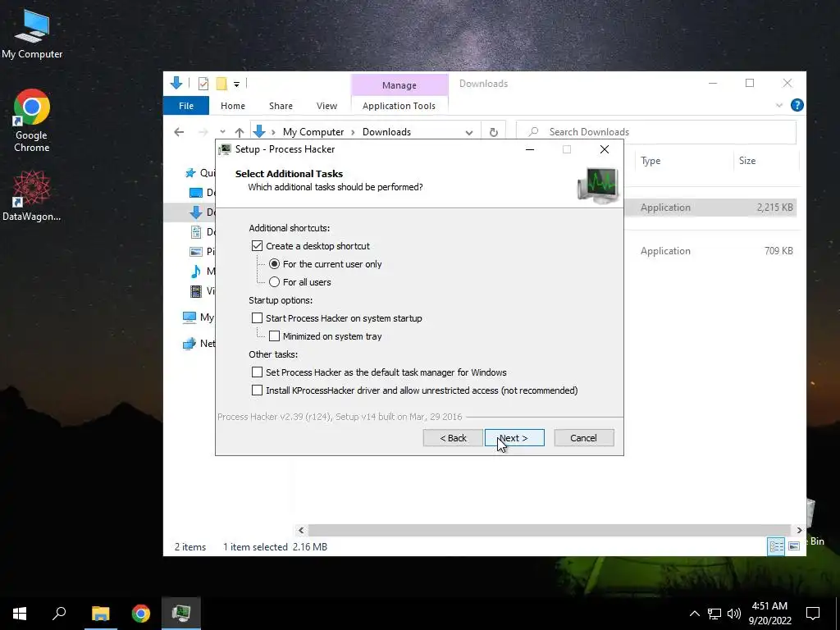Click Chrome icon on taskbar
Image resolution: width=840 pixels, height=630 pixels.
[x=141, y=614]
